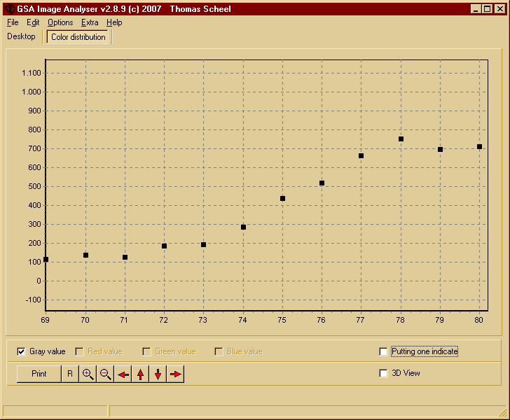Viewport: 510px width, 420px height.
Task: Shift the plot with the red left arrow
Action: 123,374
